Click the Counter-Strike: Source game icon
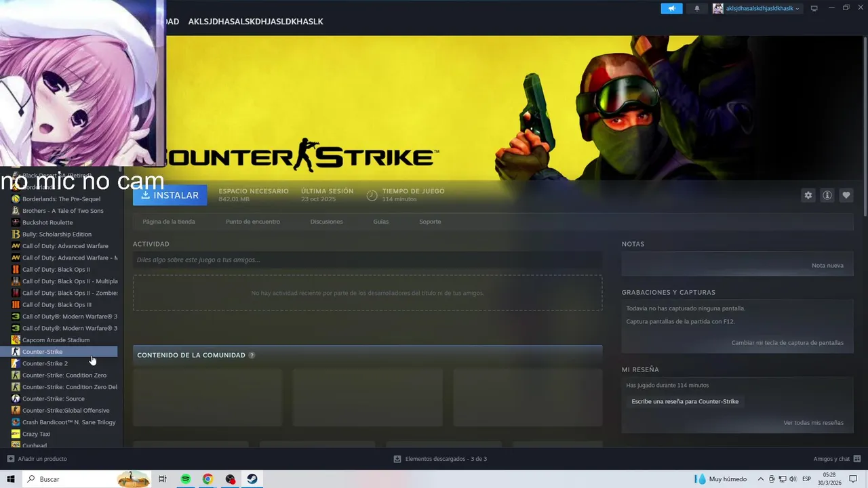The width and height of the screenshot is (868, 488). click(x=16, y=399)
